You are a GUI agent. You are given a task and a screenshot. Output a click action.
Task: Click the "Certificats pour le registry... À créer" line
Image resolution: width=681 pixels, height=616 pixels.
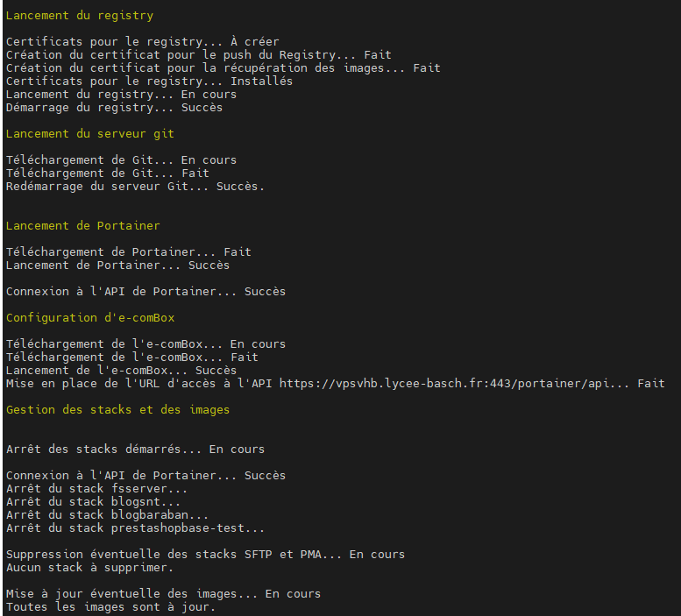coord(143,42)
